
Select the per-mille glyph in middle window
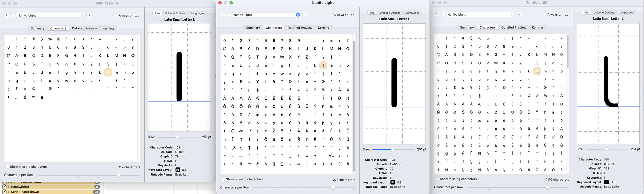[x=331, y=156]
